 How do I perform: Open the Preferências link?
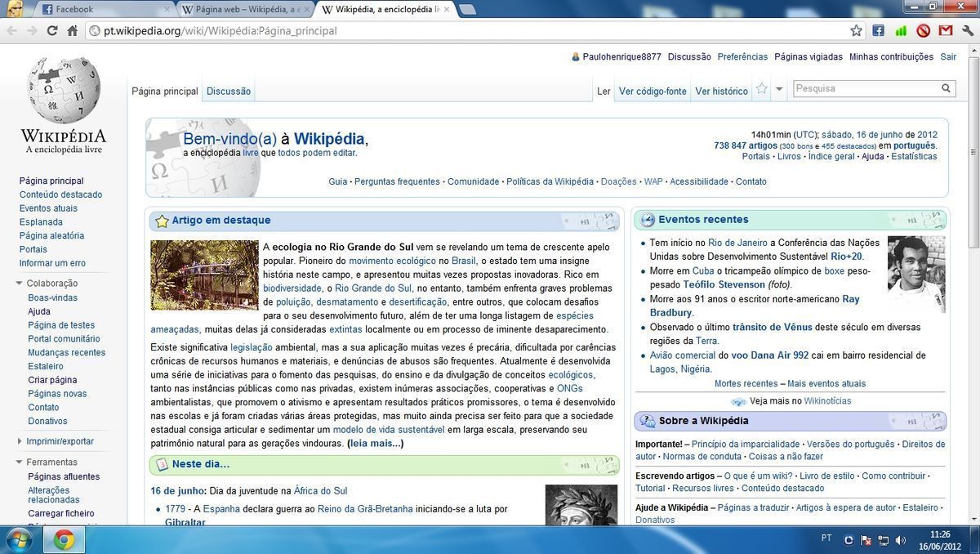point(742,57)
